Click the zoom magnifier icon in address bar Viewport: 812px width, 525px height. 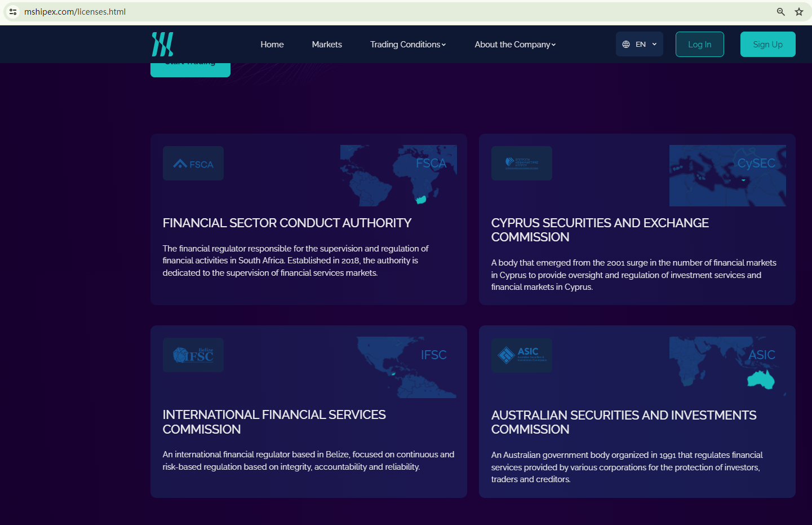(781, 12)
